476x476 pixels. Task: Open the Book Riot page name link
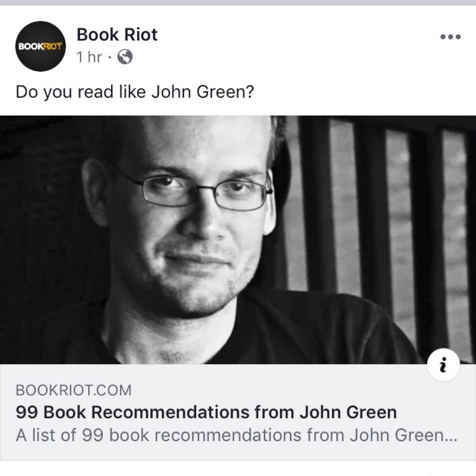coord(117,34)
